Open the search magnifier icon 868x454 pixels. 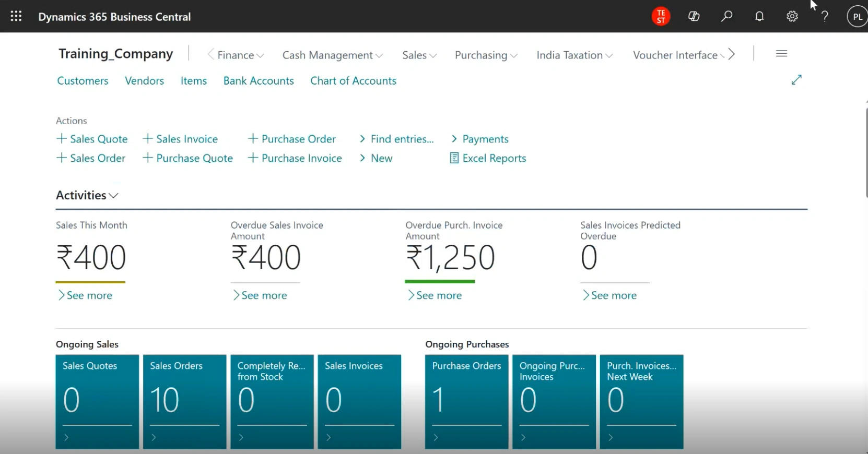[x=726, y=16]
